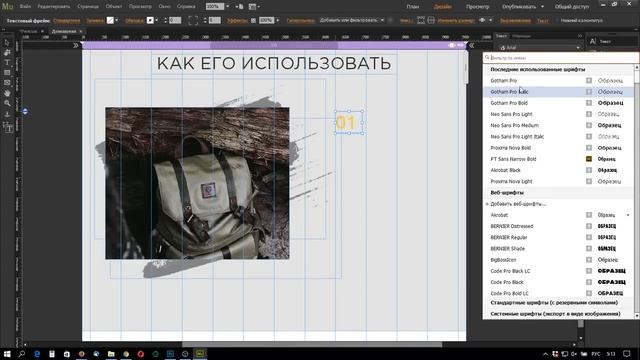This screenshot has height=360, width=640.
Task: Select the Text tool
Action: tap(7, 62)
